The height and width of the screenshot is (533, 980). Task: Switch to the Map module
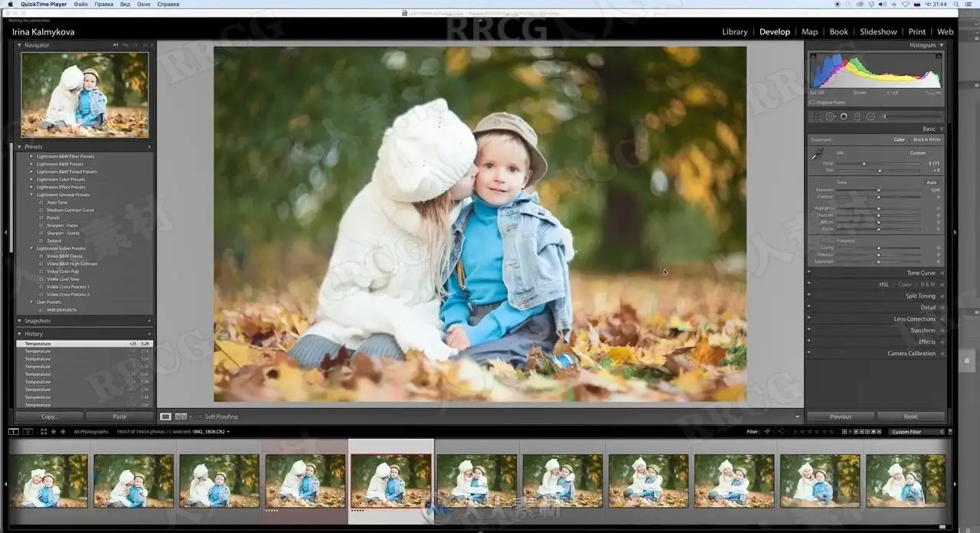click(x=809, y=31)
